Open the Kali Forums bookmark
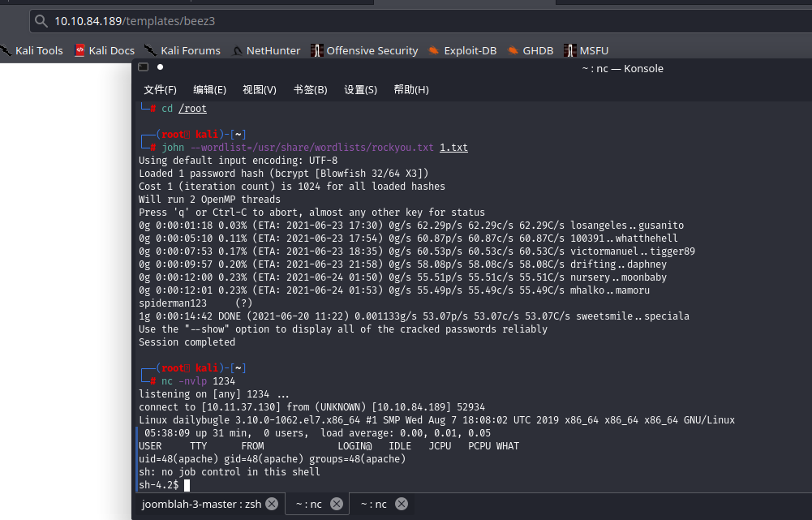812x520 pixels. coord(183,51)
